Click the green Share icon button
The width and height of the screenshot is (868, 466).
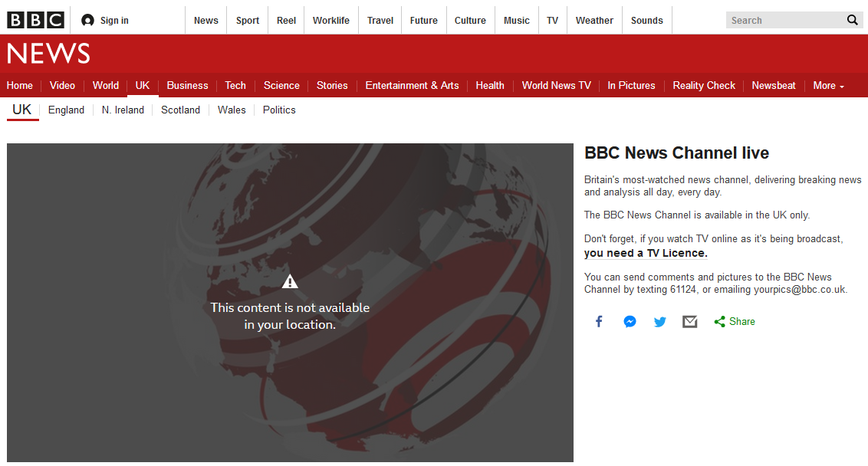(735, 322)
